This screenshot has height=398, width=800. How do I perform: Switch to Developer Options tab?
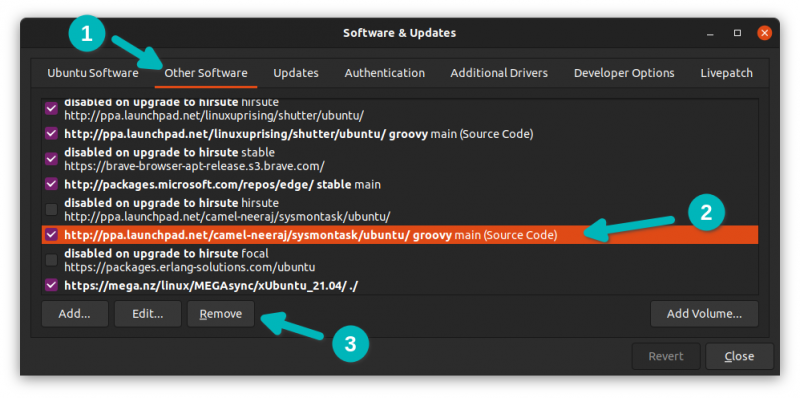tap(624, 73)
